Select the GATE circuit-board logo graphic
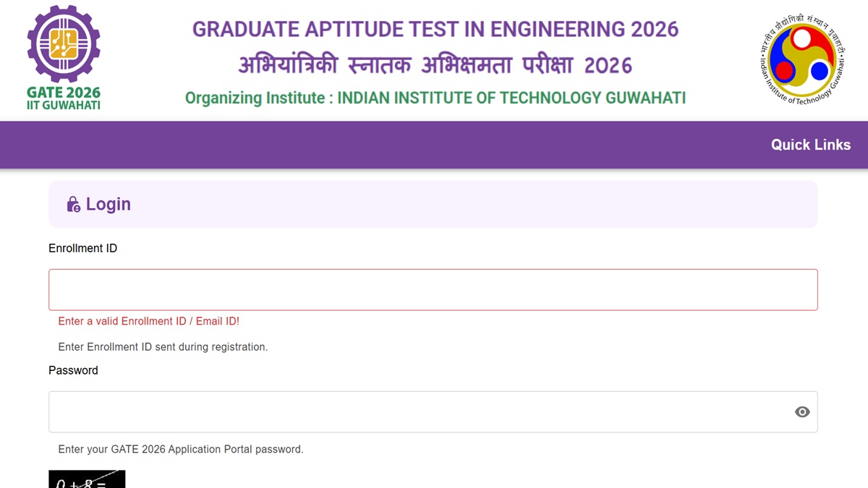The image size is (868, 488). [x=64, y=45]
